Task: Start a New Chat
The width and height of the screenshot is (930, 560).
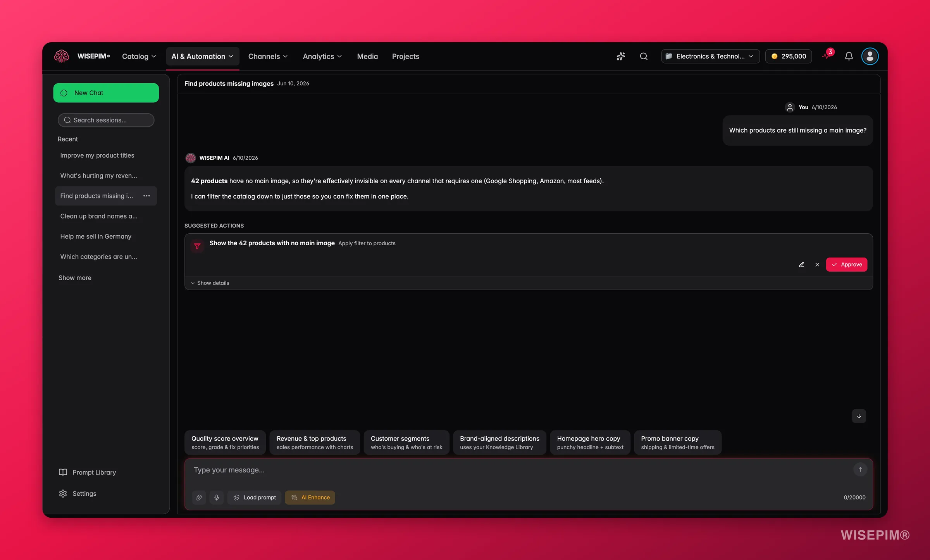Action: pos(106,93)
